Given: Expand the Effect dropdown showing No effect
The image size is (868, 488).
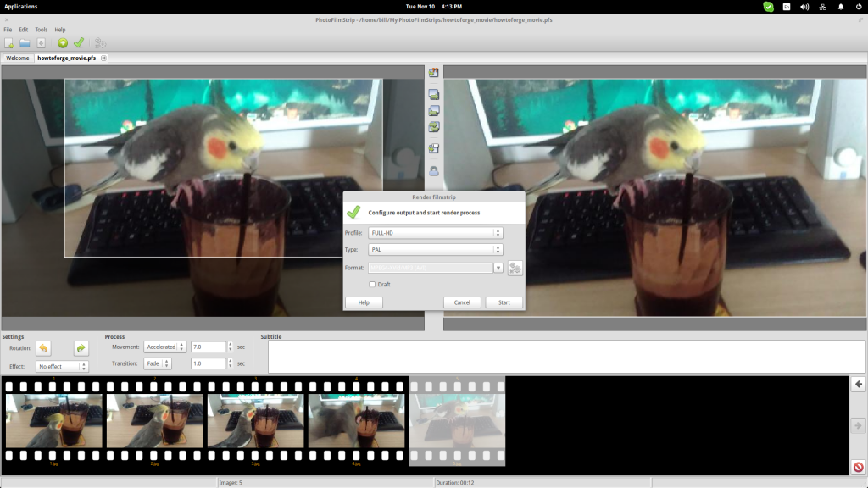Looking at the screenshot, I should click(62, 367).
